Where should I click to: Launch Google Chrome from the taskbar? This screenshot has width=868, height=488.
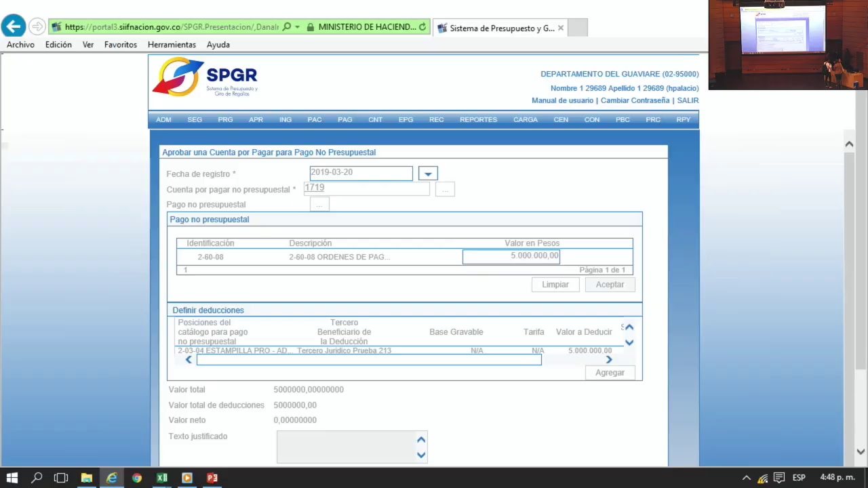click(x=137, y=478)
